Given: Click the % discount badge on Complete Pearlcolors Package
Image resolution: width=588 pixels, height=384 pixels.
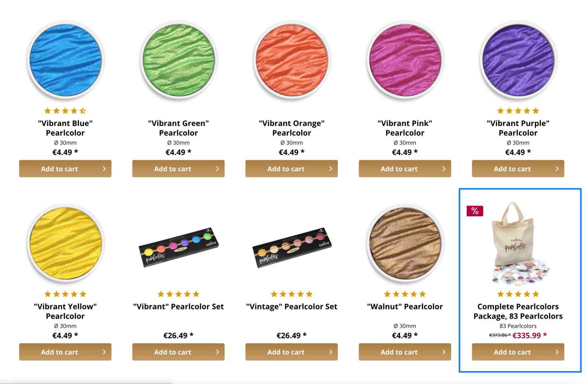Looking at the screenshot, I should [x=475, y=211].
